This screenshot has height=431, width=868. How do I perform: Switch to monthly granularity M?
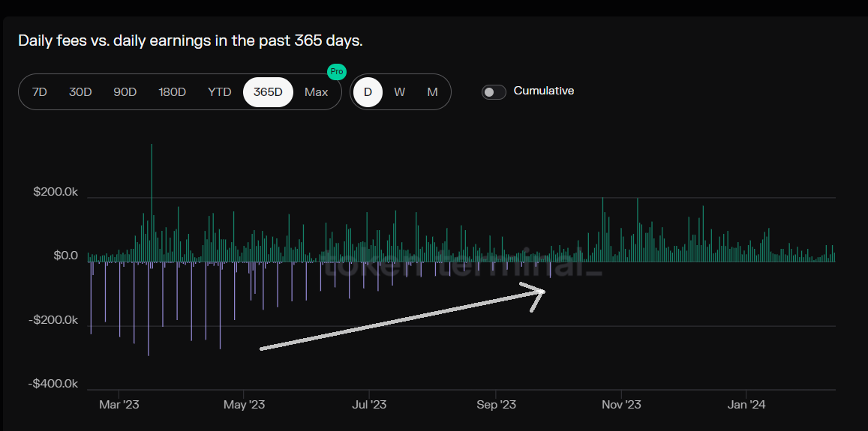[432, 92]
